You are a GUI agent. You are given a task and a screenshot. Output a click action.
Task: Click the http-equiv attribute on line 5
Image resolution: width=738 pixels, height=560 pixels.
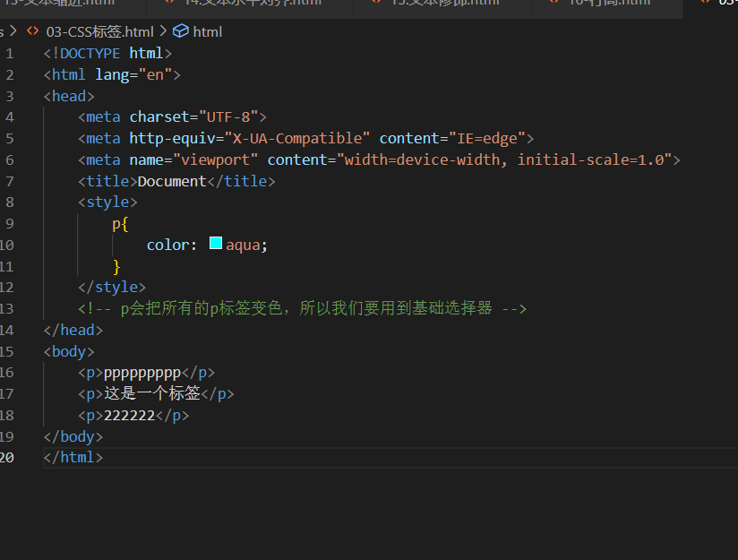(x=172, y=139)
